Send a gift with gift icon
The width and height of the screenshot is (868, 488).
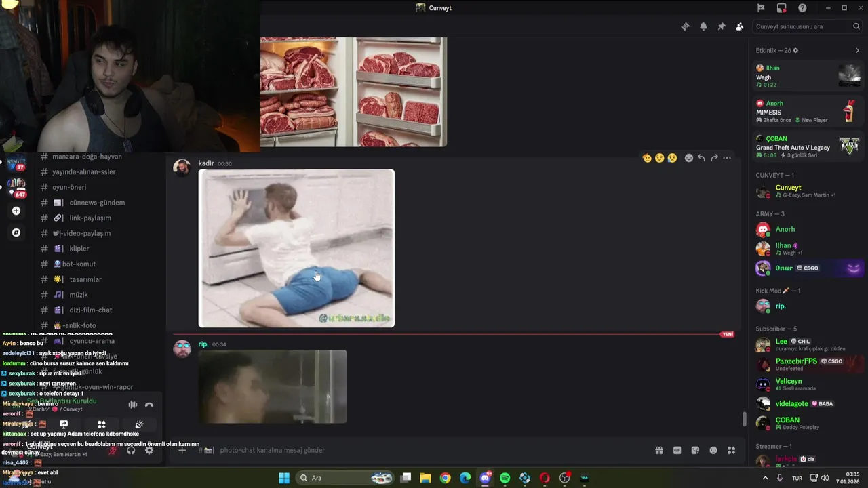tap(658, 450)
